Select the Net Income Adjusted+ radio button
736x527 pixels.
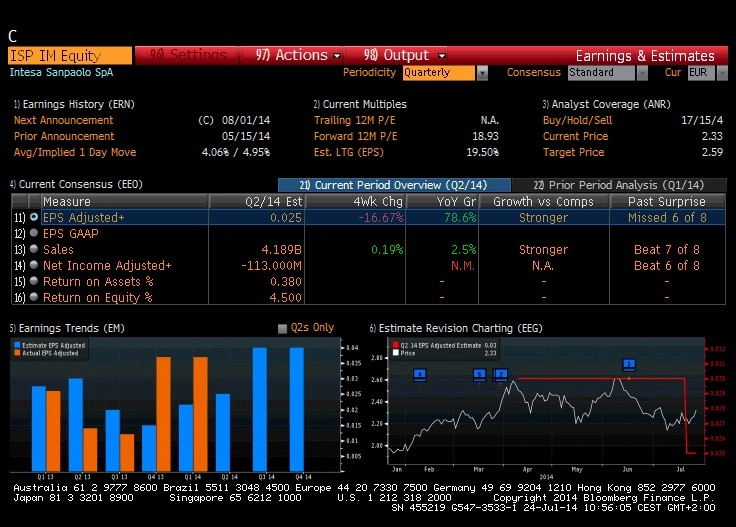point(34,265)
